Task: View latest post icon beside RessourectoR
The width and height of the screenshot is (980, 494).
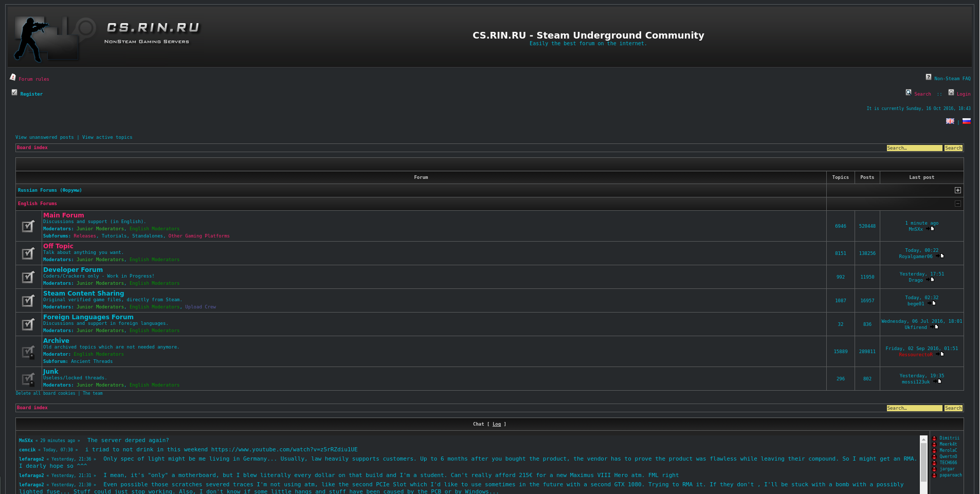Action: tap(940, 354)
